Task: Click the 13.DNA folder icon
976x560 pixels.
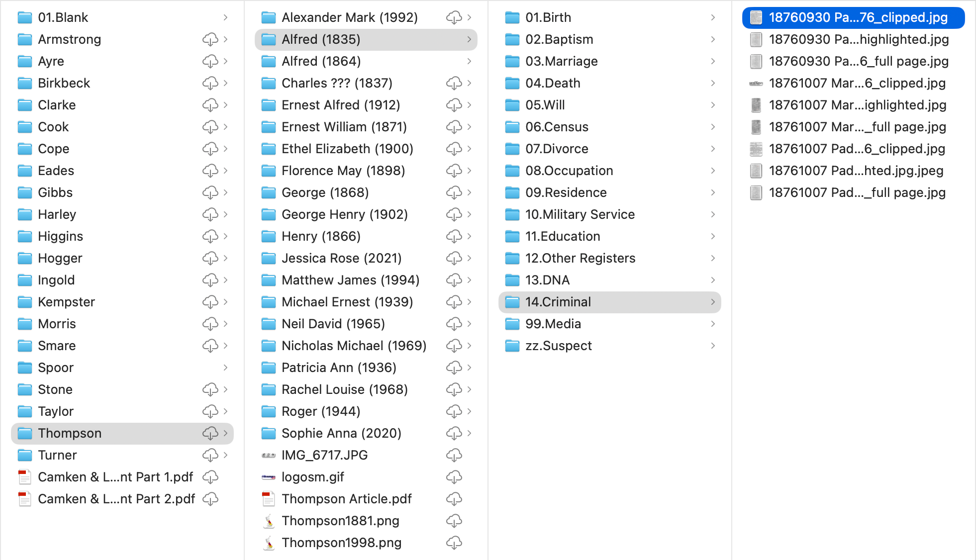Action: point(512,280)
